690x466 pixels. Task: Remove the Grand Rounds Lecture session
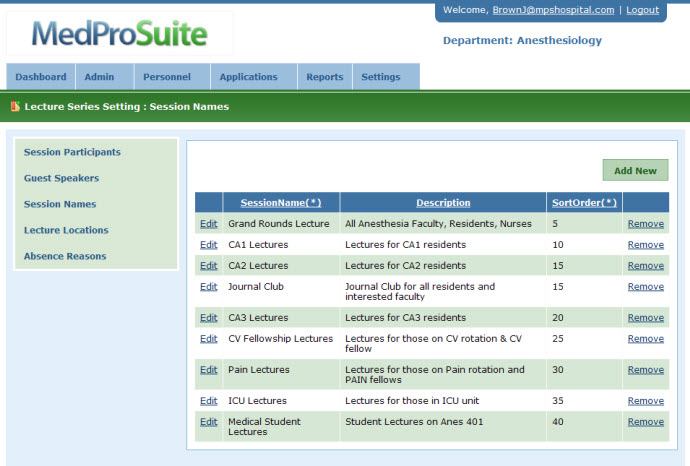[x=646, y=224]
